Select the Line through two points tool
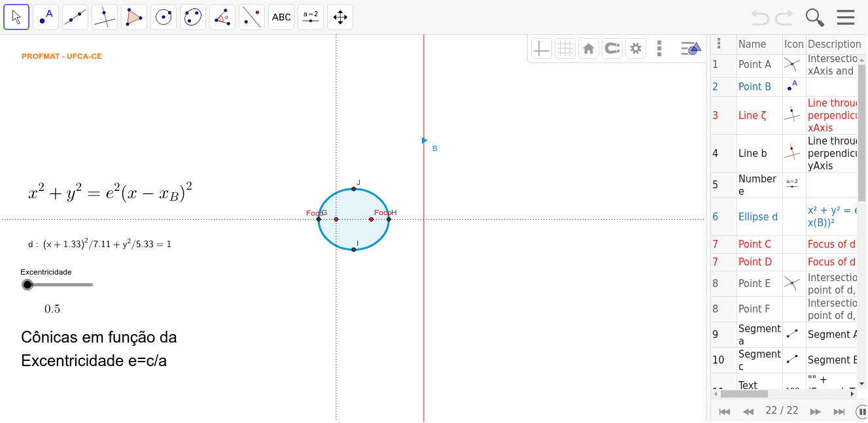This screenshot has height=423, width=868. pos(75,17)
